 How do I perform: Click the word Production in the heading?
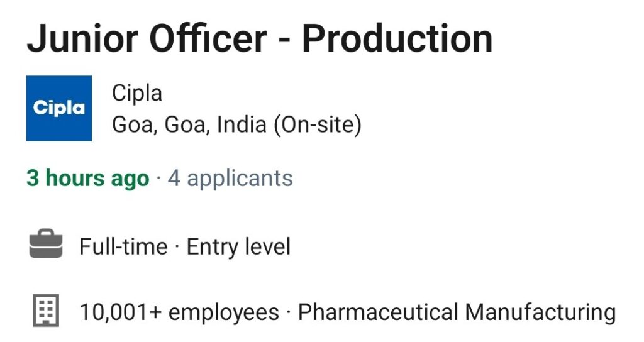click(397, 39)
